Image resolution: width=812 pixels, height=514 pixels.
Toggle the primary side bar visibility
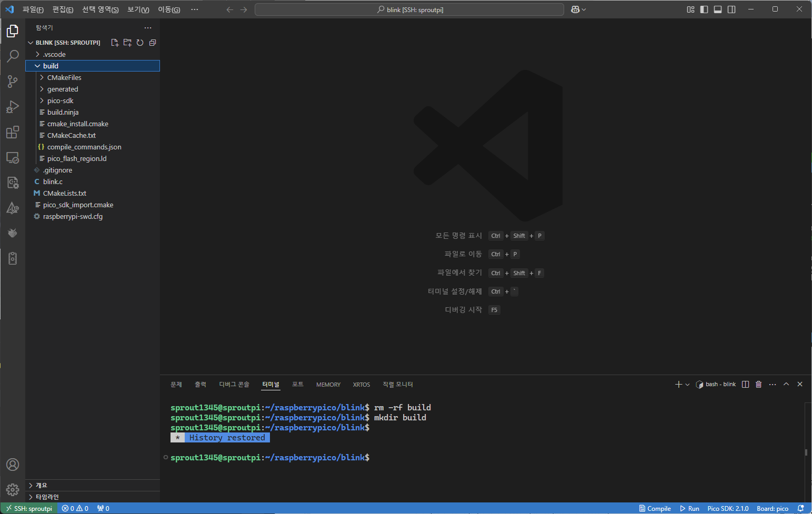[704, 9]
